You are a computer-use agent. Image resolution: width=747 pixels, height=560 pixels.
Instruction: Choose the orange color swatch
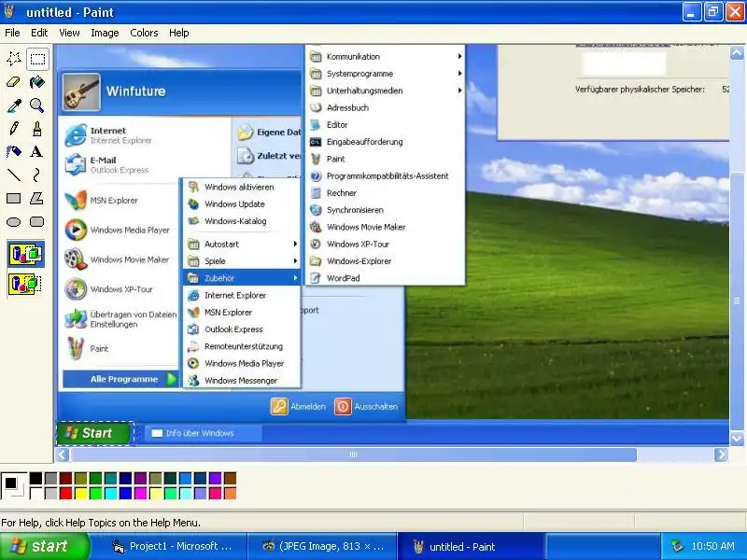(230, 494)
